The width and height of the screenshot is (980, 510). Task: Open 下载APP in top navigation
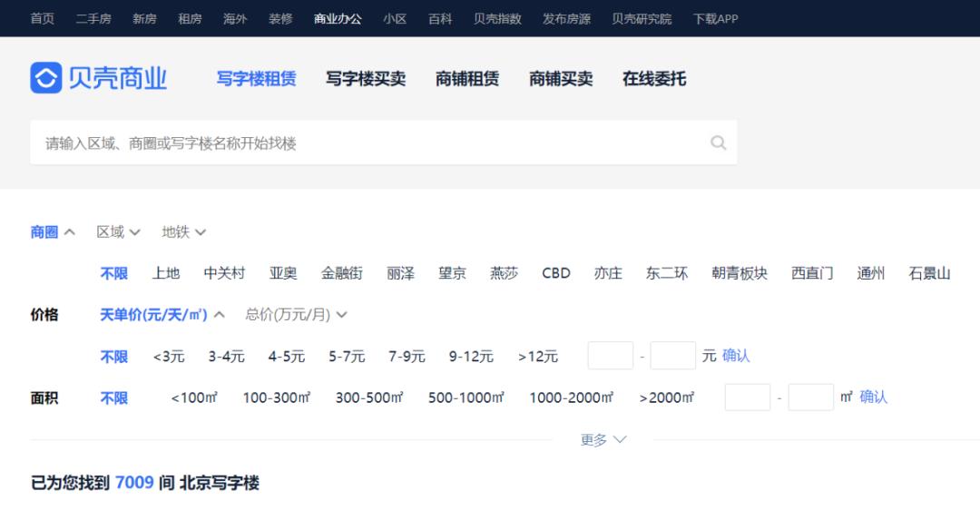(x=716, y=19)
